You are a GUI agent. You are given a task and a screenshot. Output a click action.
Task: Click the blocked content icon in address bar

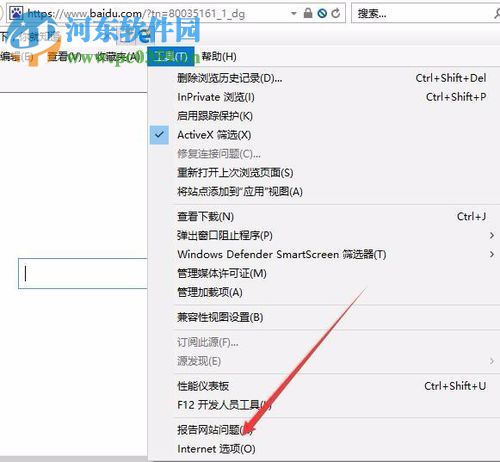click(x=322, y=13)
